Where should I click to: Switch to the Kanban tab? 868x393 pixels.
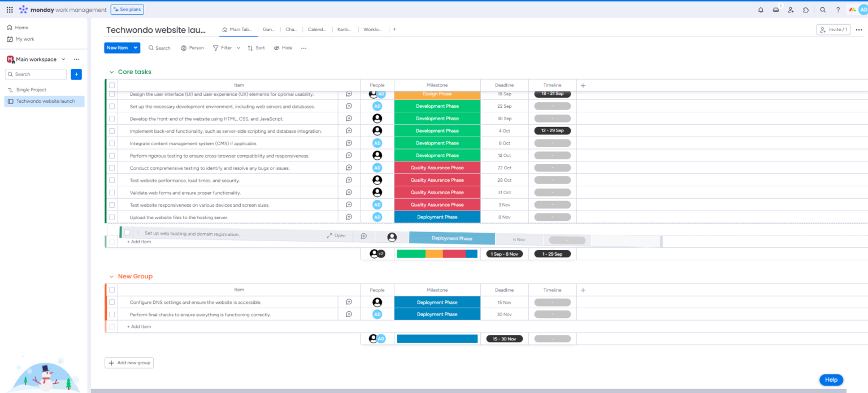(x=344, y=29)
